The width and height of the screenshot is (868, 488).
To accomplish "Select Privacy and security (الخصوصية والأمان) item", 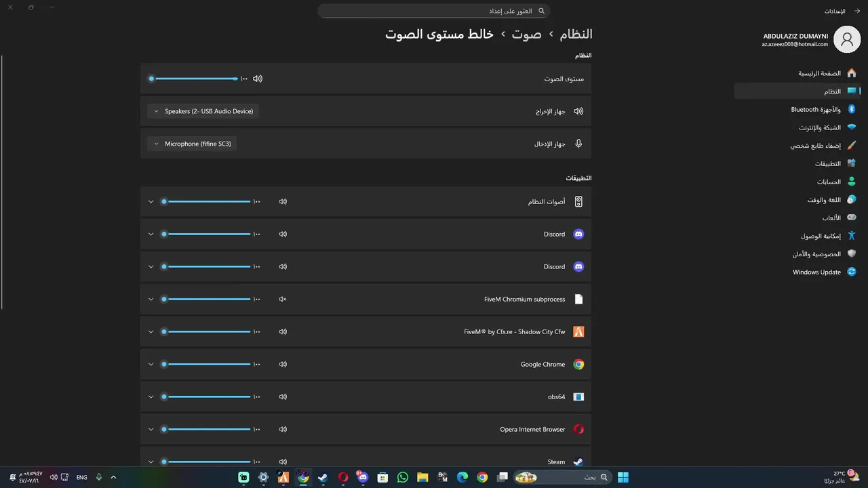I will (797, 254).
